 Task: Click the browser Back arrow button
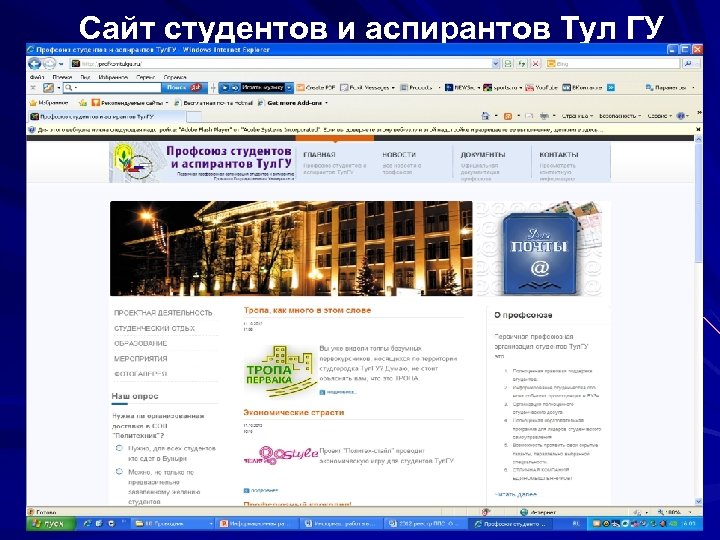tap(35, 63)
